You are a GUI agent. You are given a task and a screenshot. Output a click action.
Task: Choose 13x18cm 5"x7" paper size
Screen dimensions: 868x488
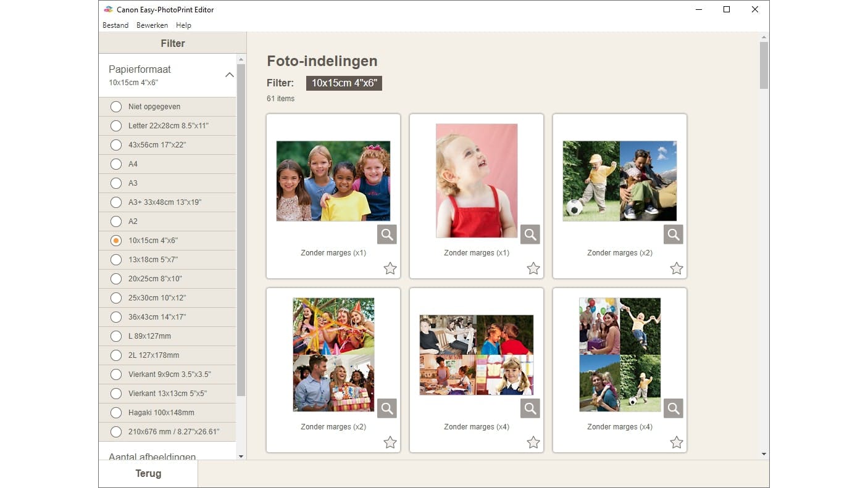[x=167, y=260]
